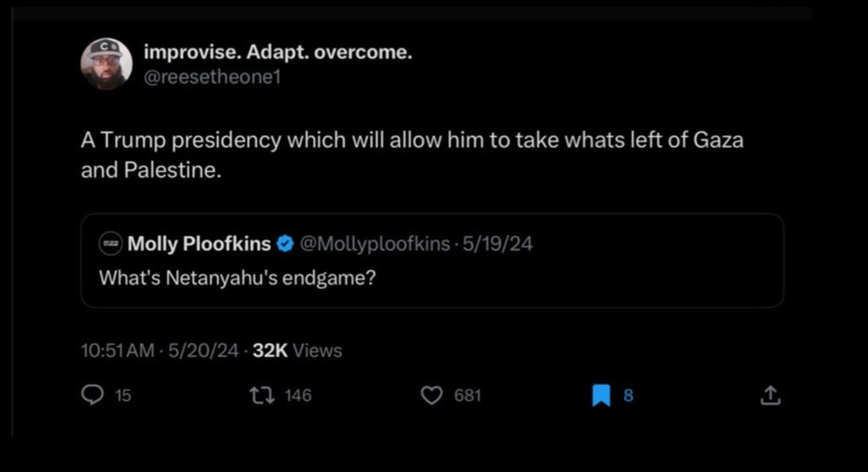The width and height of the screenshot is (868, 472).
Task: Click the share upload icon
Action: point(770,395)
